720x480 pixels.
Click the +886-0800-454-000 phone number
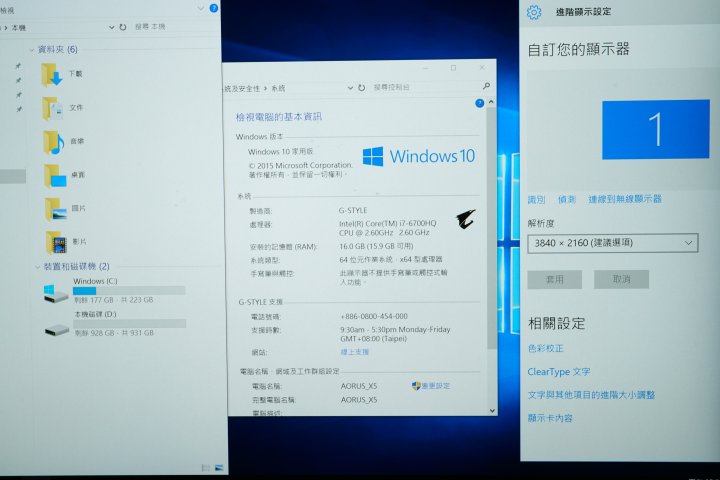coord(374,316)
